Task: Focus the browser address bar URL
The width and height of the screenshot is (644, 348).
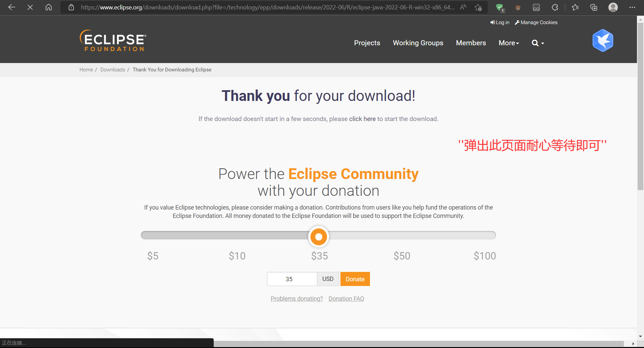Action: click(x=268, y=7)
